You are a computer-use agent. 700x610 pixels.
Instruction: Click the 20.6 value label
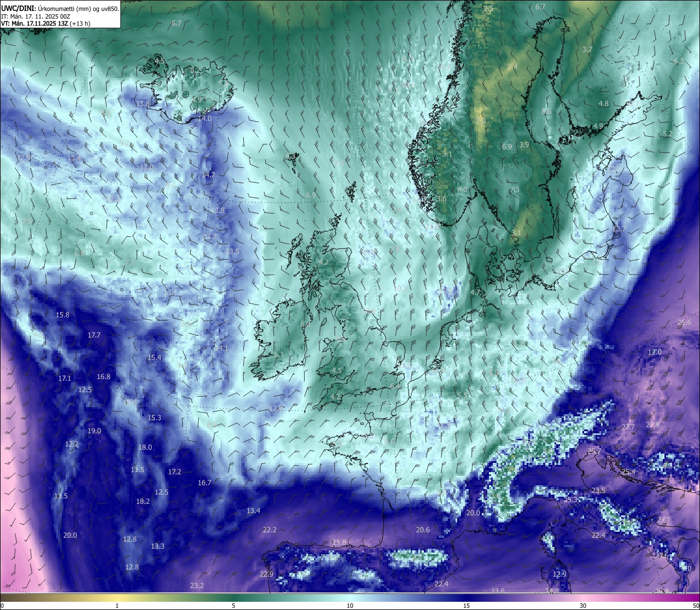click(423, 530)
